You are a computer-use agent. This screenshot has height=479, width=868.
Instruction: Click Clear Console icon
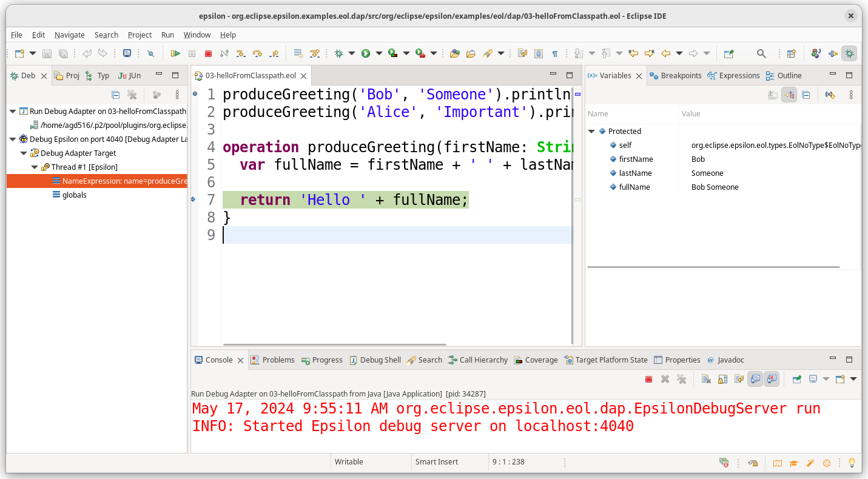coord(706,379)
